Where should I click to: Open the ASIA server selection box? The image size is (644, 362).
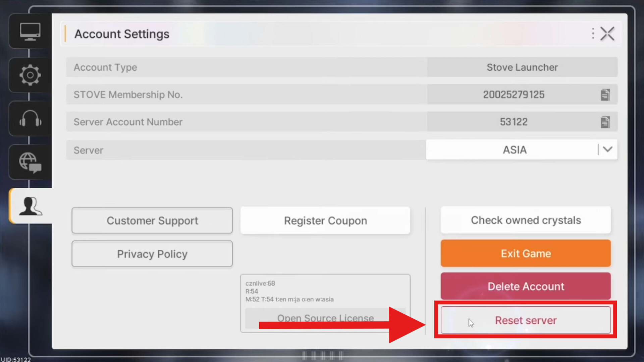click(515, 150)
